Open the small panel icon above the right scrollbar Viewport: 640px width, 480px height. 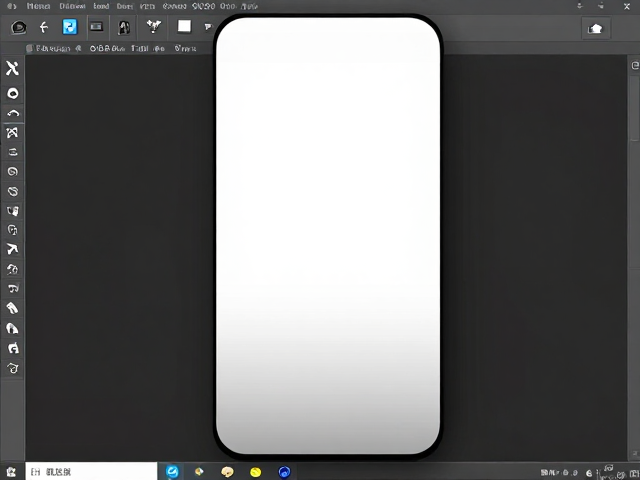(x=635, y=65)
